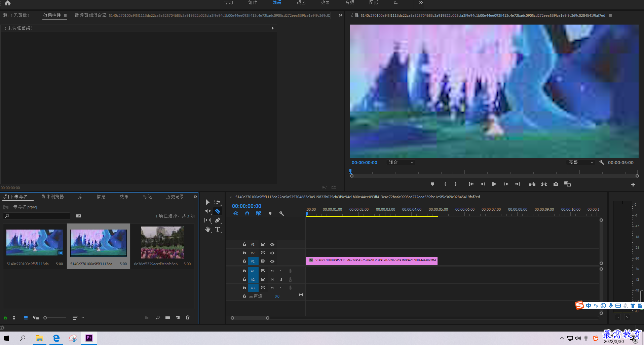Open the Program monitor button editor plus
This screenshot has height=345, width=644.
633,184
